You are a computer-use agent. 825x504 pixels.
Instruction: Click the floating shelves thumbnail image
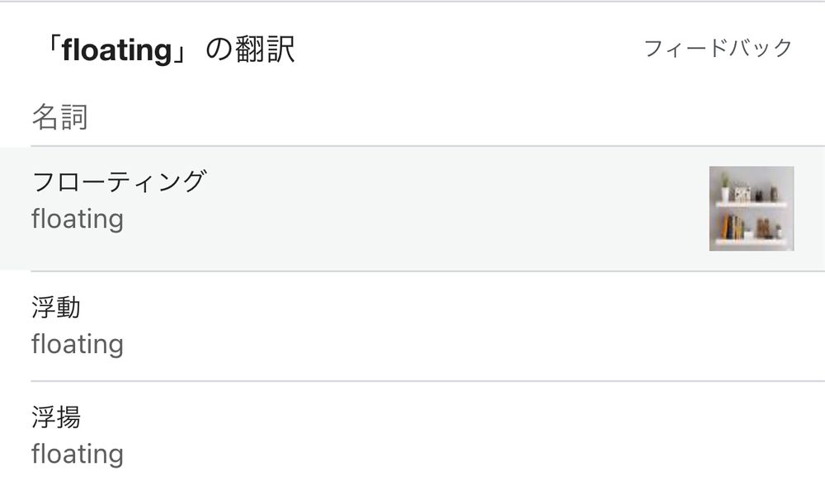[751, 209]
